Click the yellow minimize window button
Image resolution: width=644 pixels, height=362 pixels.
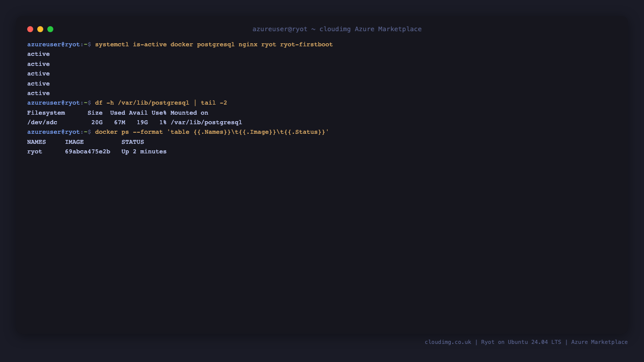[x=40, y=29]
